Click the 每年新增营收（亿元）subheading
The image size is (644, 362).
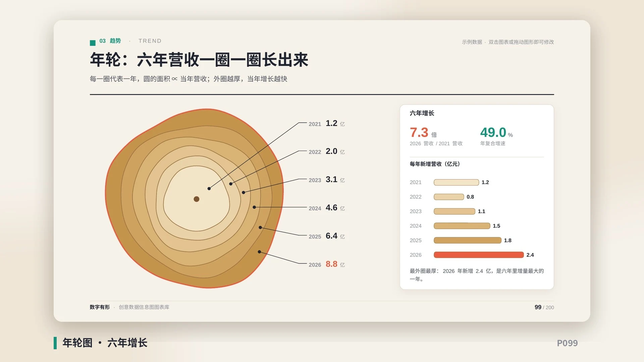coord(436,164)
